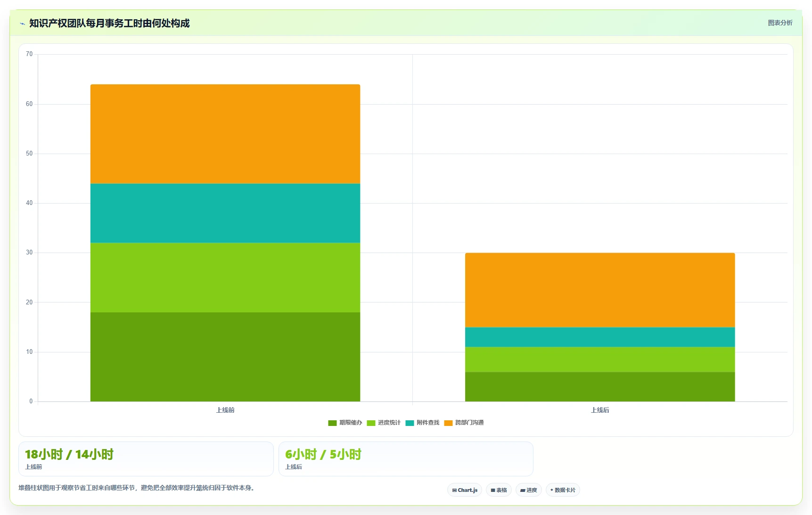Open the 6小时 / 5小时 data card
This screenshot has height=515, width=812.
[406, 459]
